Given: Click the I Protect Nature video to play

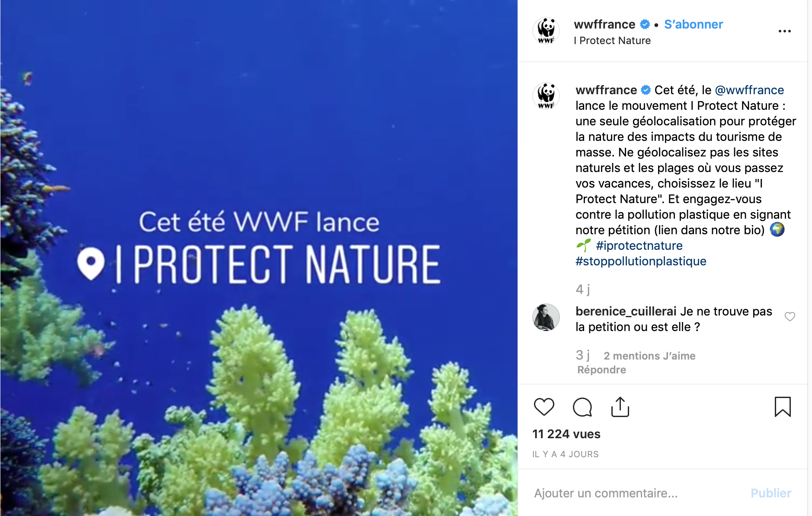Looking at the screenshot, I should [259, 258].
